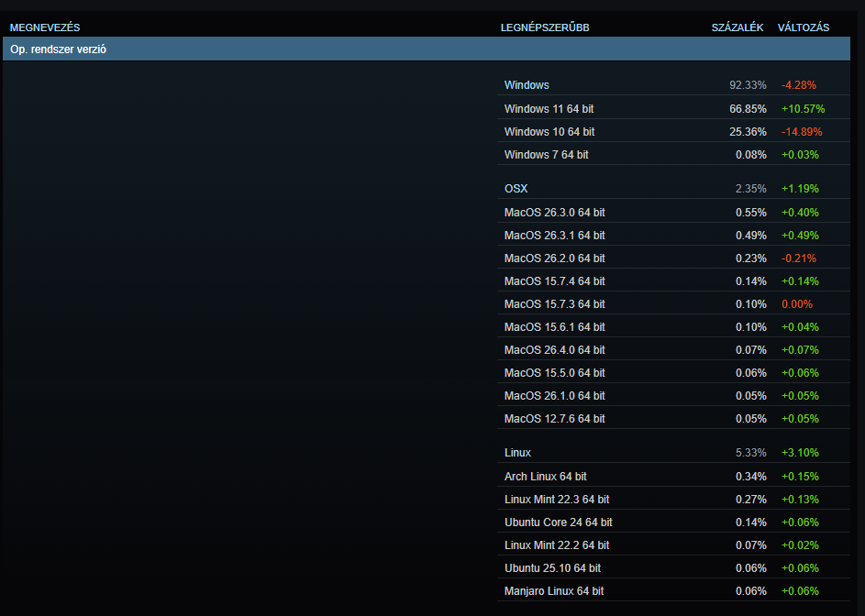
Task: Select the Linux Mint 22.3 64 bit row
Action: point(556,500)
